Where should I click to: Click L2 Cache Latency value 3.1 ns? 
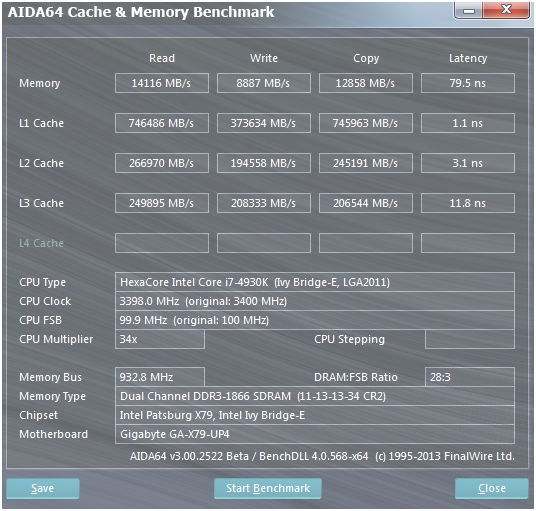tap(468, 163)
